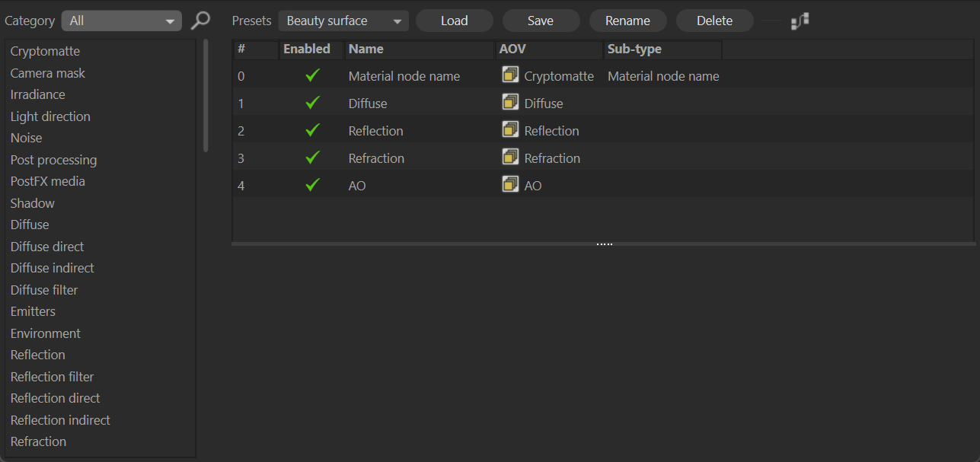Viewport: 980px width, 462px height.
Task: Toggle the enabled checkmark for Refraction row
Action: 312,158
